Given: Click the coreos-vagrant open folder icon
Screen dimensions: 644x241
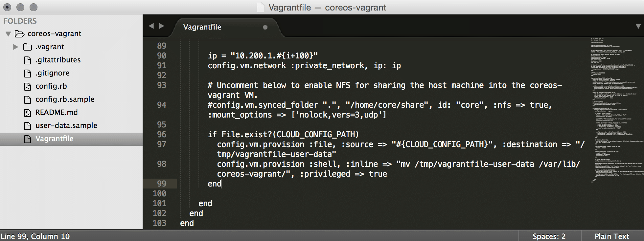Looking at the screenshot, I should (x=20, y=34).
